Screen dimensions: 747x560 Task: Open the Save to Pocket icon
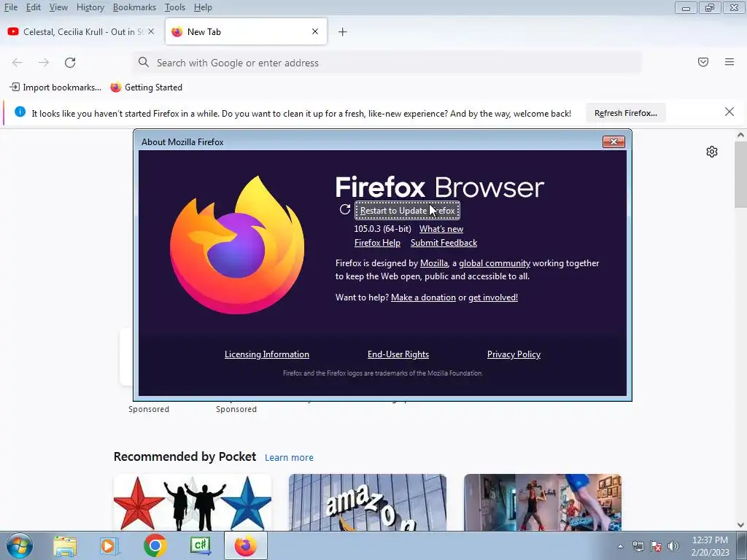(703, 62)
